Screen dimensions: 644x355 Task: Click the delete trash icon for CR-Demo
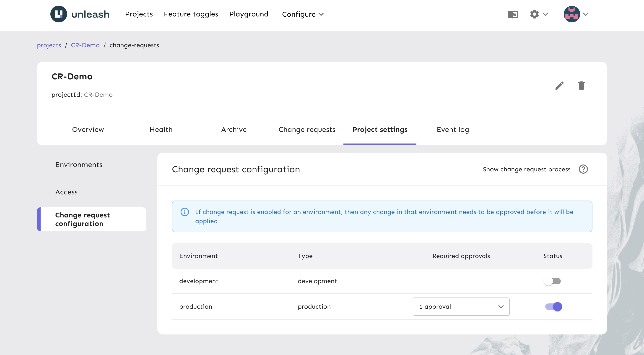click(582, 85)
